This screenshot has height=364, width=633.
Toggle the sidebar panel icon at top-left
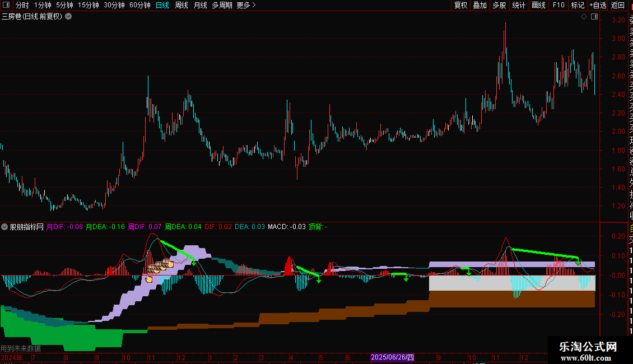click(x=6, y=5)
